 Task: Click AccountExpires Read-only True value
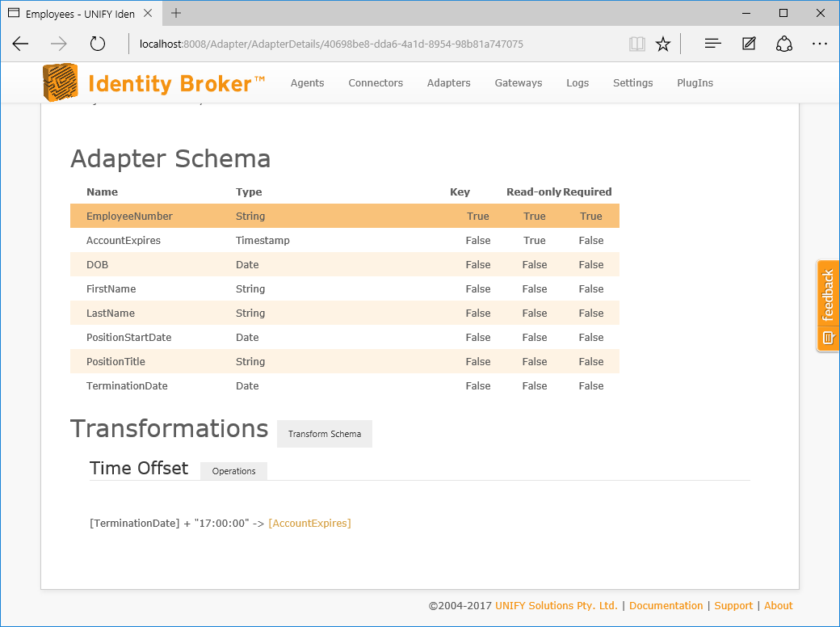click(535, 241)
